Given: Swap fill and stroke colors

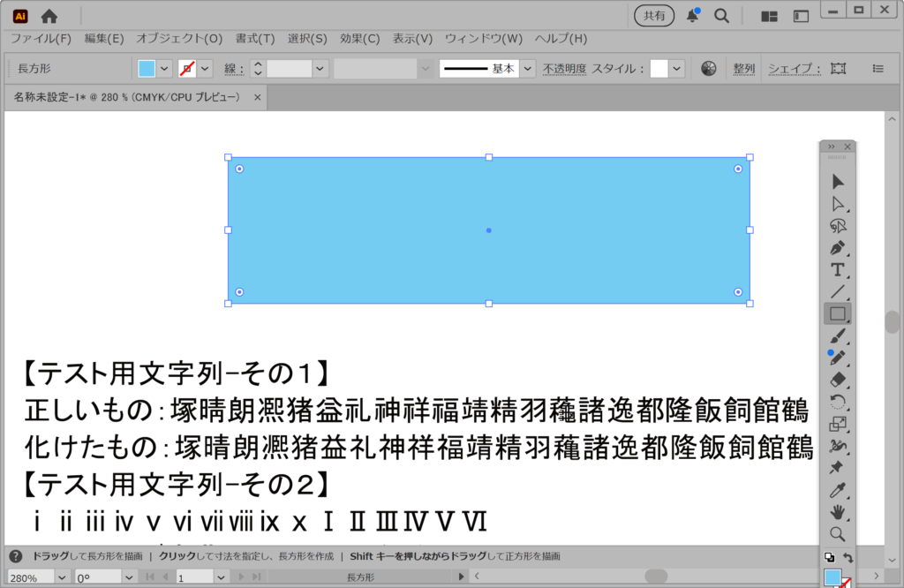Looking at the screenshot, I should coord(848,557).
